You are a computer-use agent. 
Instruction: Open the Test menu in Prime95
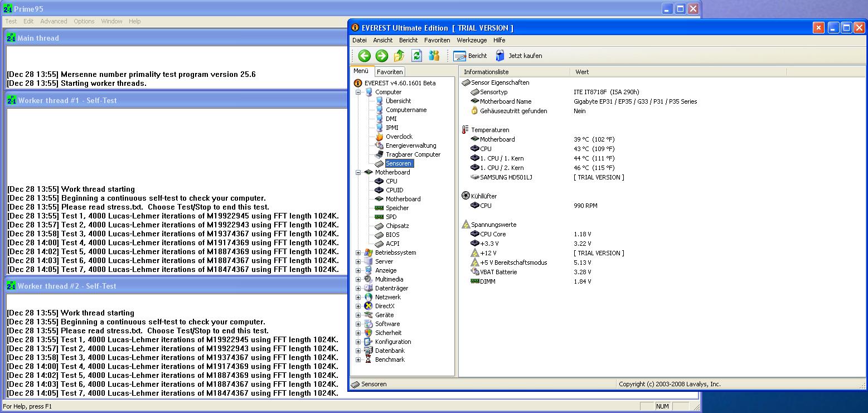tap(11, 21)
